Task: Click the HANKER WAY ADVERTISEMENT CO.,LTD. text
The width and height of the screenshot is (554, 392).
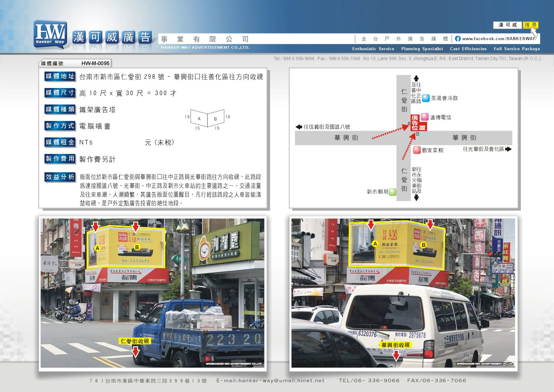Action: (x=205, y=47)
